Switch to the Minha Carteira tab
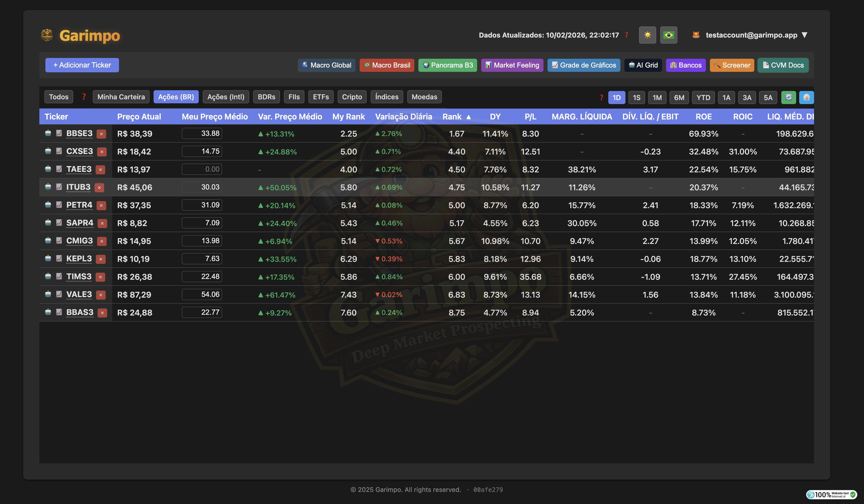 (121, 97)
